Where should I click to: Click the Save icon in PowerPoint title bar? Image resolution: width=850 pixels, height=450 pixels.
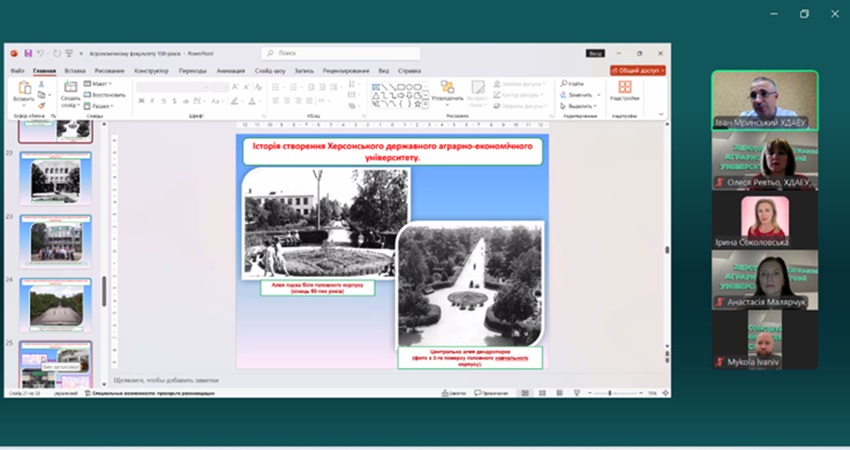[x=28, y=53]
